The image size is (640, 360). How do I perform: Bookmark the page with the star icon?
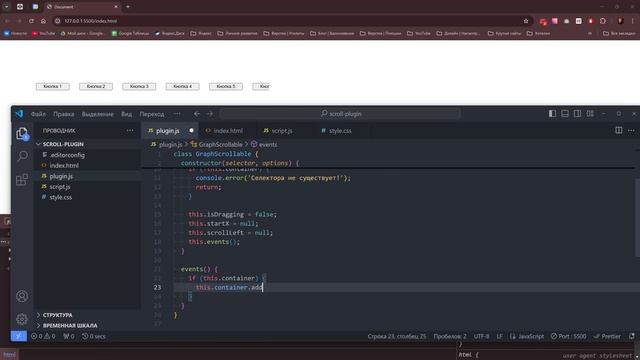[x=526, y=21]
